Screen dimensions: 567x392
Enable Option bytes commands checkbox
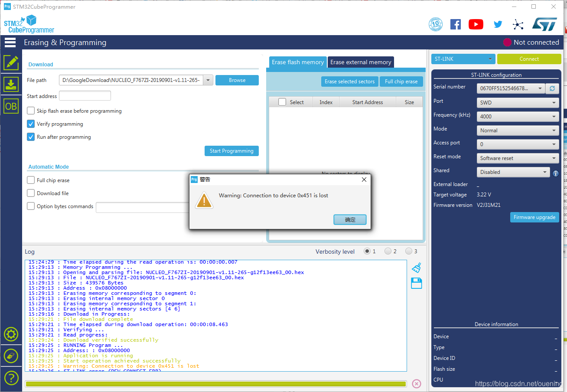[x=31, y=206]
